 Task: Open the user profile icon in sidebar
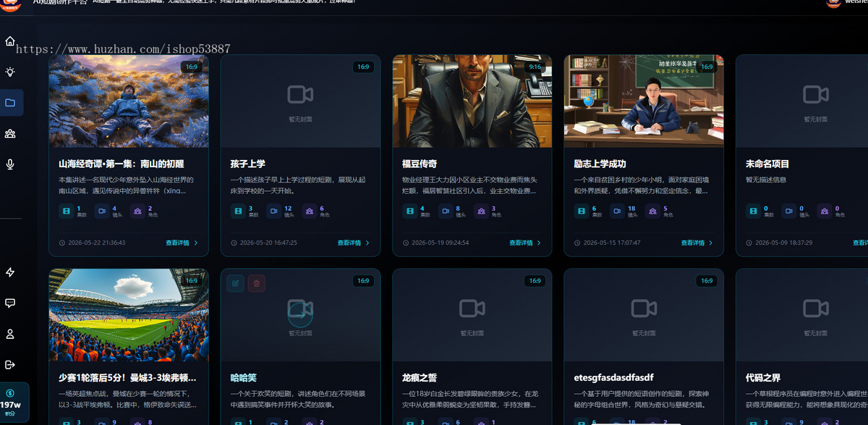[x=10, y=334]
